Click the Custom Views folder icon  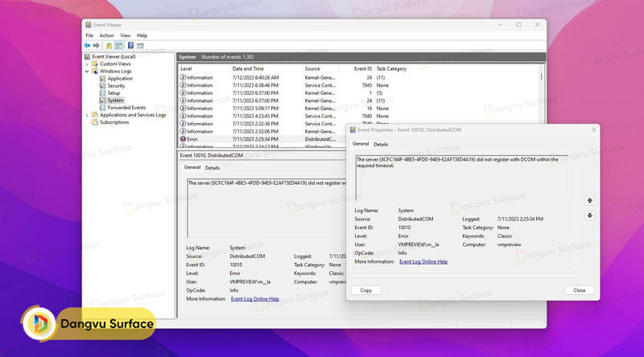click(95, 64)
